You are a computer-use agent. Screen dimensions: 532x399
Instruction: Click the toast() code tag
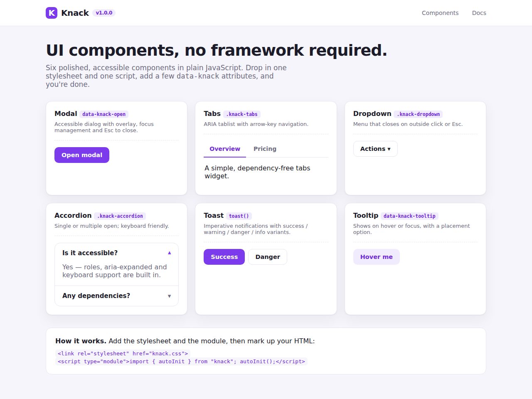pos(239,216)
